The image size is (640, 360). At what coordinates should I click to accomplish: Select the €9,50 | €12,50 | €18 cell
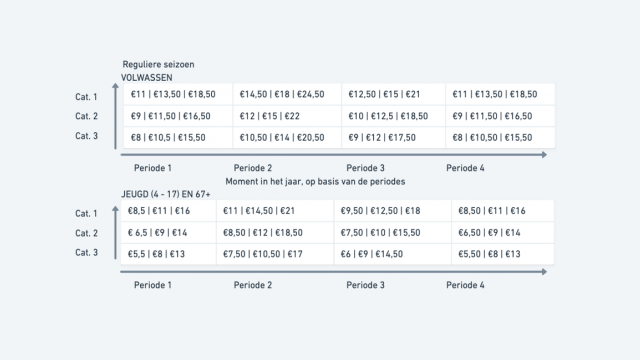pyautogui.click(x=393, y=211)
